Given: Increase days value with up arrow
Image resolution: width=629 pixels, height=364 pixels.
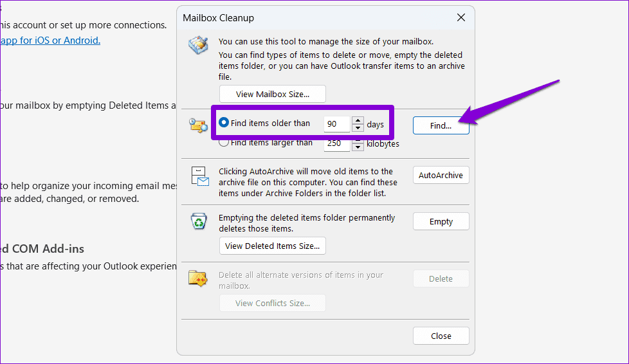Looking at the screenshot, I should tap(358, 120).
